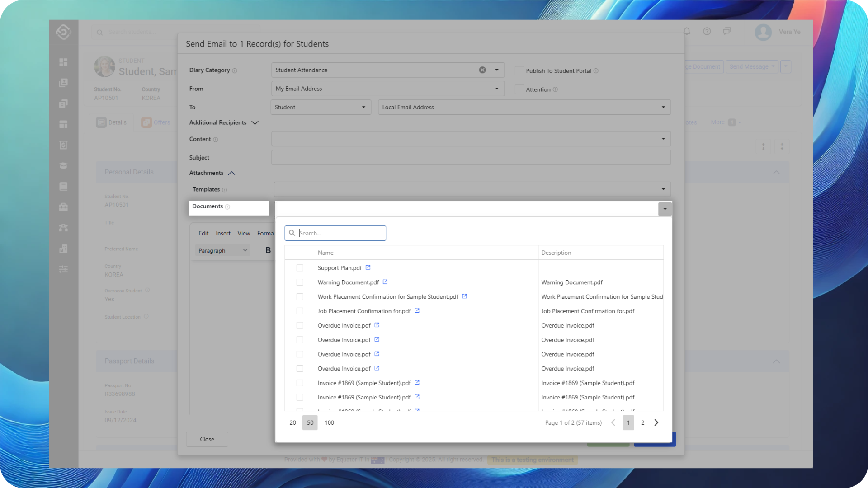Click the Bold formatting button
This screenshot has height=488, width=868.
coord(268,250)
